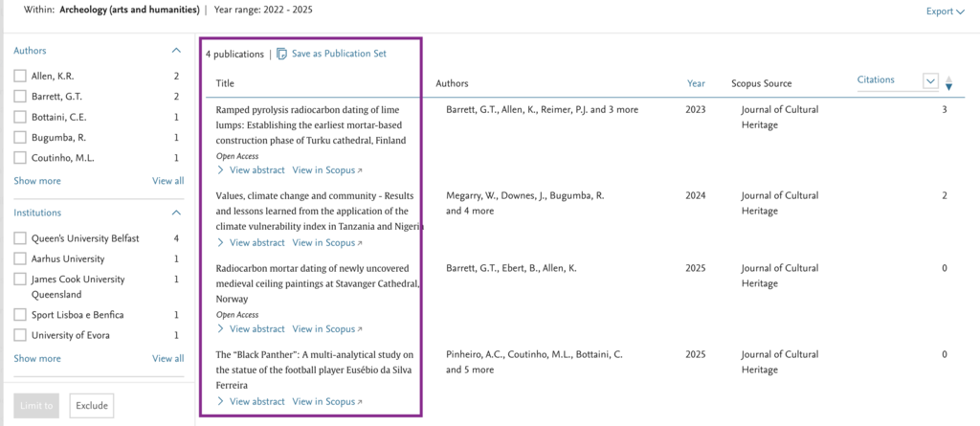The height and width of the screenshot is (426, 980).
Task: Click the Values, climate change and community title
Action: pyautogui.click(x=318, y=212)
